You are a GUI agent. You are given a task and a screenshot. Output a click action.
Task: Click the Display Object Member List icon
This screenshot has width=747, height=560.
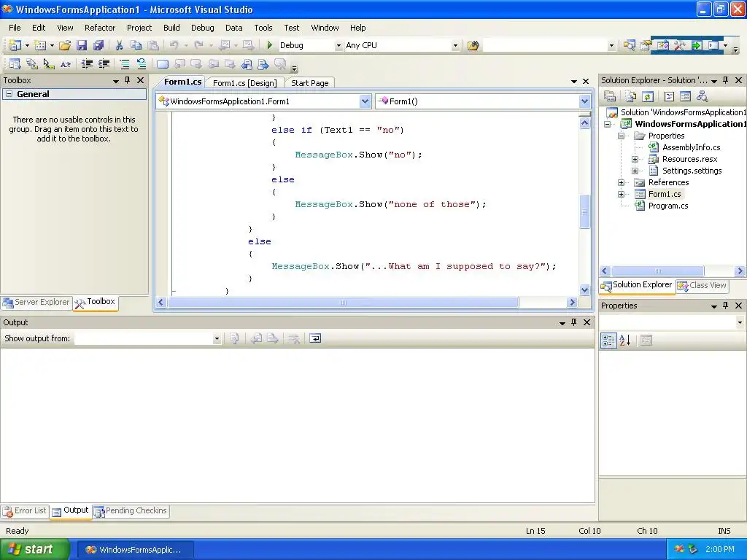tap(15, 64)
